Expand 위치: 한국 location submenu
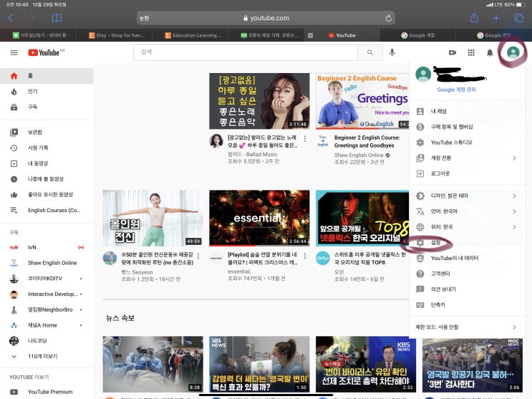 tap(467, 227)
